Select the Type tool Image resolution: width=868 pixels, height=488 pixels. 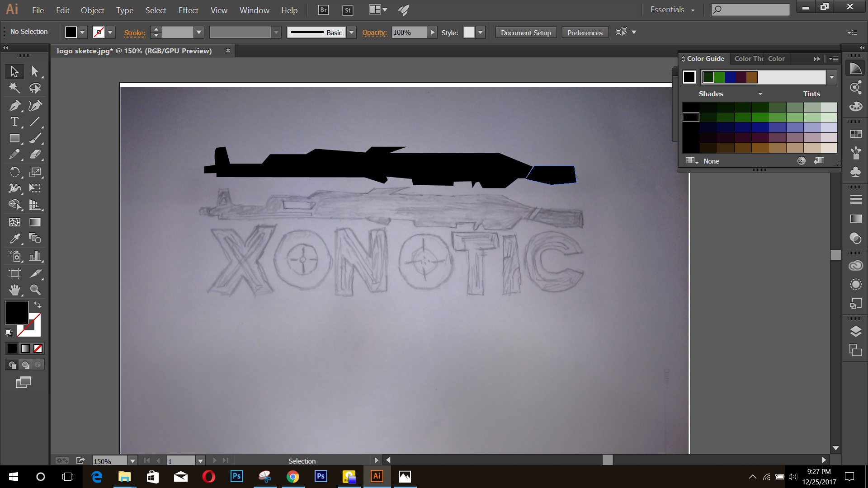pos(14,122)
